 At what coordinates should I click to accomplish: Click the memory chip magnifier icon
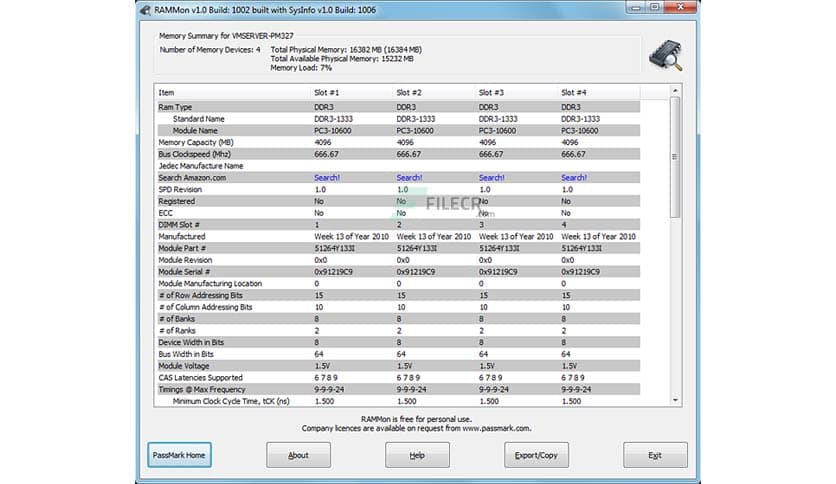click(x=661, y=53)
